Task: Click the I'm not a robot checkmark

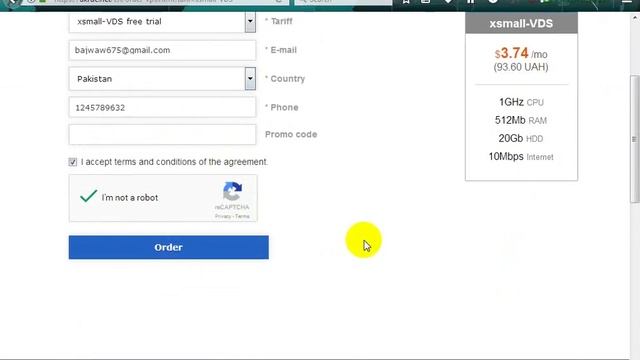Action: (88, 196)
